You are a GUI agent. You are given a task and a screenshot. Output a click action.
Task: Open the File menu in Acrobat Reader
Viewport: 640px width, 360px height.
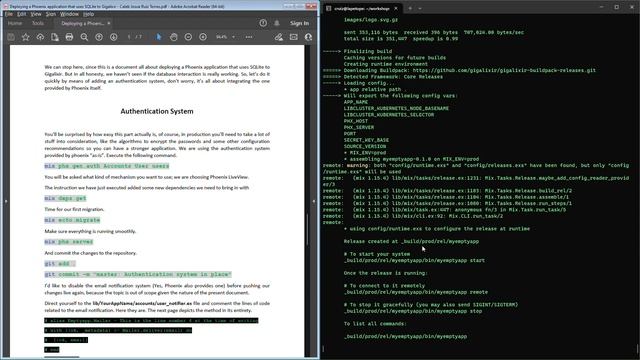point(9,14)
